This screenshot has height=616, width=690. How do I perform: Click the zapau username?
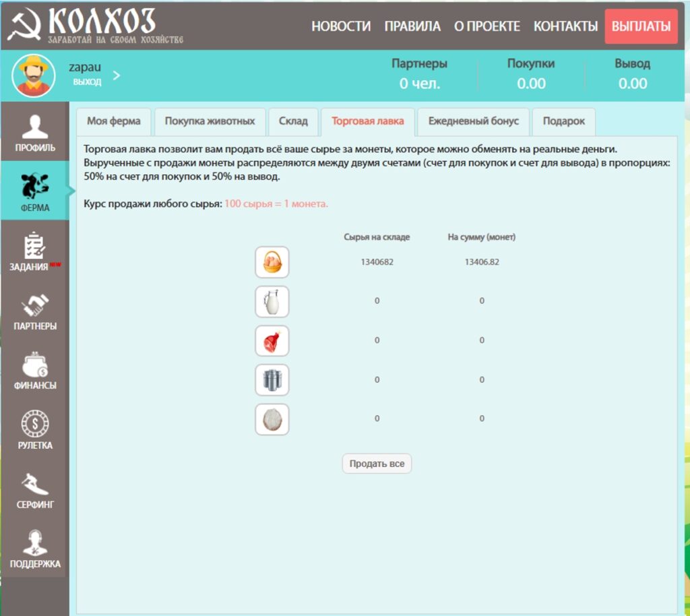coord(85,67)
